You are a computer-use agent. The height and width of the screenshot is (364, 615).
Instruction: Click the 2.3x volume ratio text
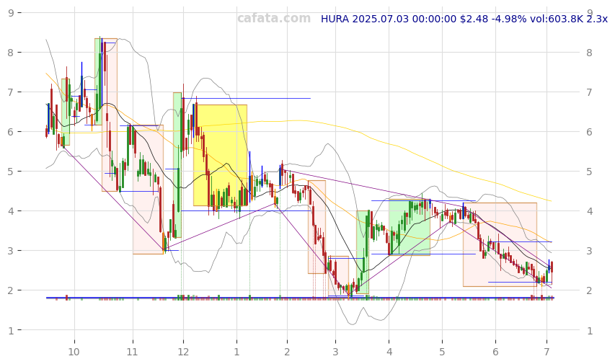tap(597, 19)
